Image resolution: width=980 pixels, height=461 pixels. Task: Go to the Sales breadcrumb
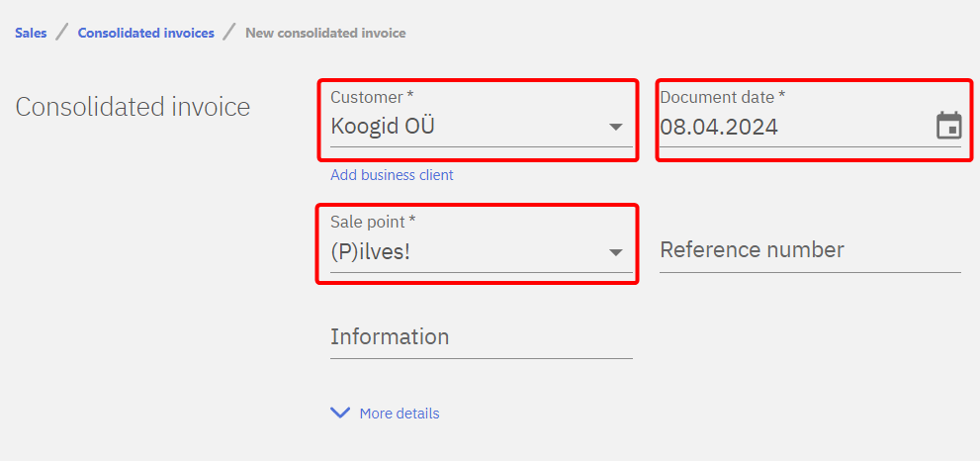pyautogui.click(x=31, y=33)
